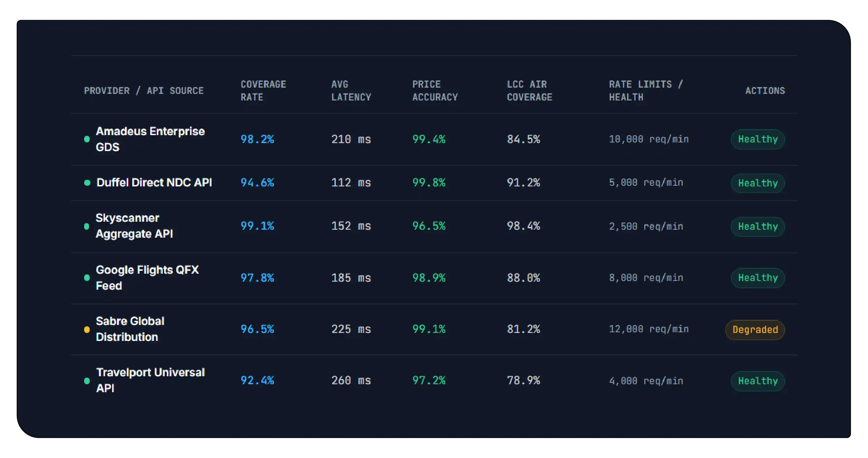Click the status dot for Travelport Universal API
The height and width of the screenshot is (458, 868).
[x=87, y=381]
